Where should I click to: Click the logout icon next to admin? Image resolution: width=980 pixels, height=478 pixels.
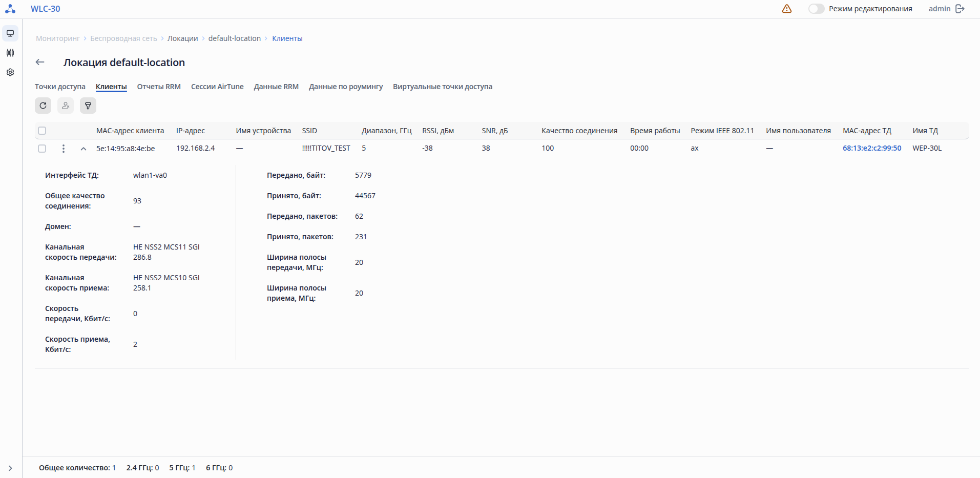[x=960, y=9]
